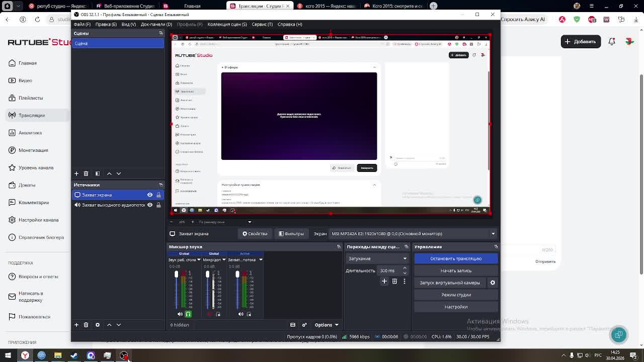This screenshot has width=644, height=362.
Task: Delete selected scene using trash icon in Scenes
Action: pos(86,173)
